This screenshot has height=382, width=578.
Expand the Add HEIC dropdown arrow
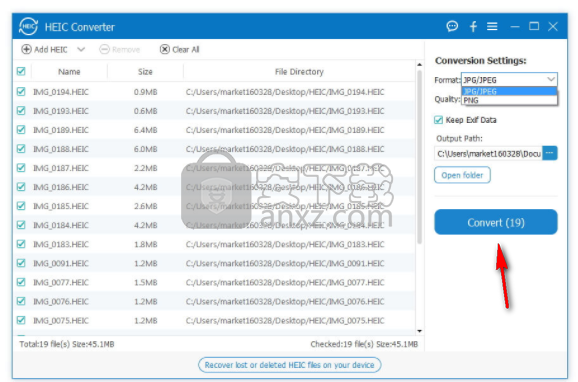[x=81, y=49]
